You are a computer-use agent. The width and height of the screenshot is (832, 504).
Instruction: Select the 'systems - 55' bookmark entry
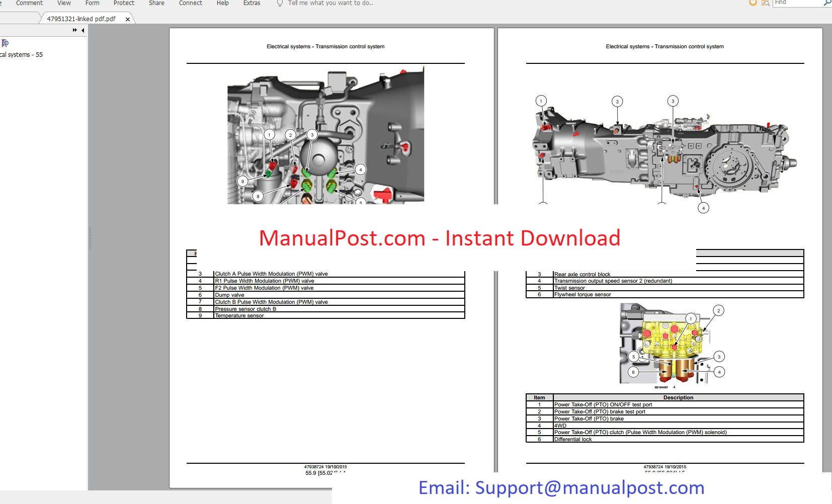22,55
